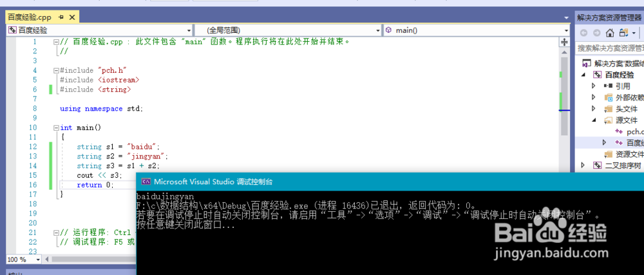Click the return 0; code line

95,185
